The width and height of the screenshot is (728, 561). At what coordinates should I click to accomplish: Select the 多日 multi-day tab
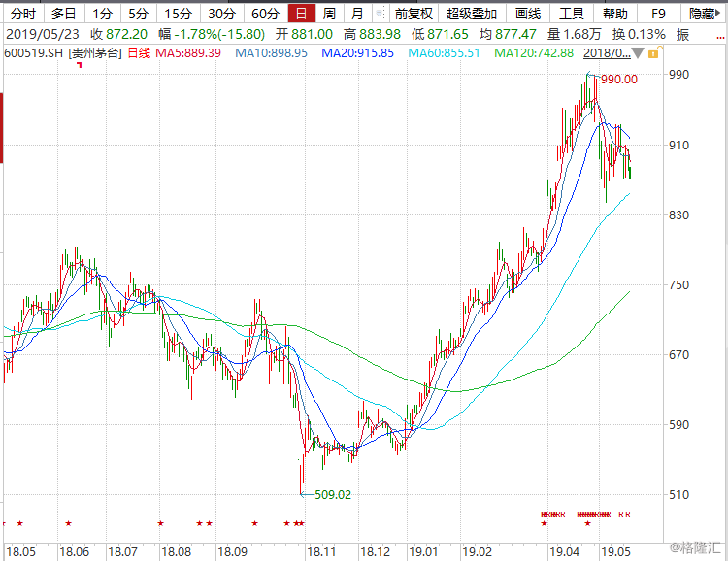pyautogui.click(x=63, y=14)
